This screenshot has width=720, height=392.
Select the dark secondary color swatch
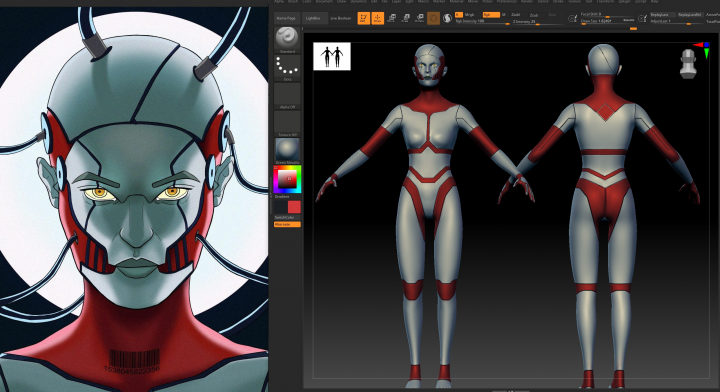click(x=281, y=207)
